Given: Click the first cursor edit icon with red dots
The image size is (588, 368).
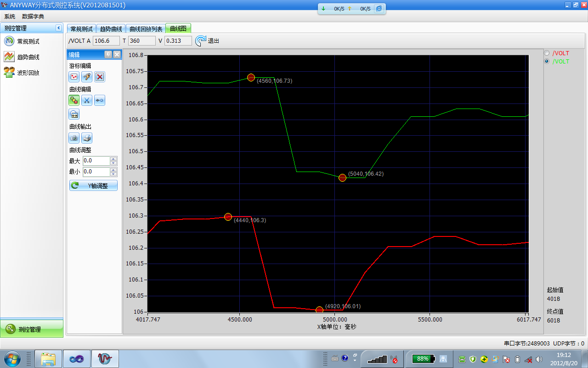Looking at the screenshot, I should tap(74, 77).
